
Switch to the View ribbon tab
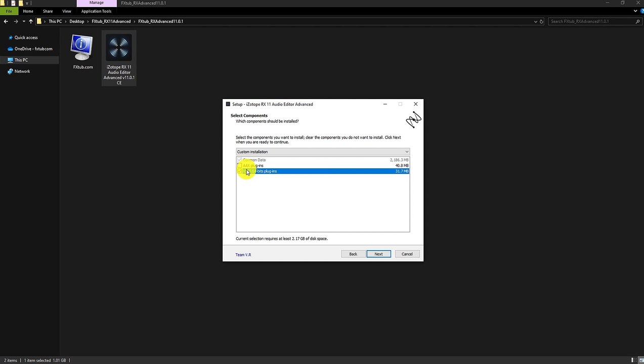point(67,11)
